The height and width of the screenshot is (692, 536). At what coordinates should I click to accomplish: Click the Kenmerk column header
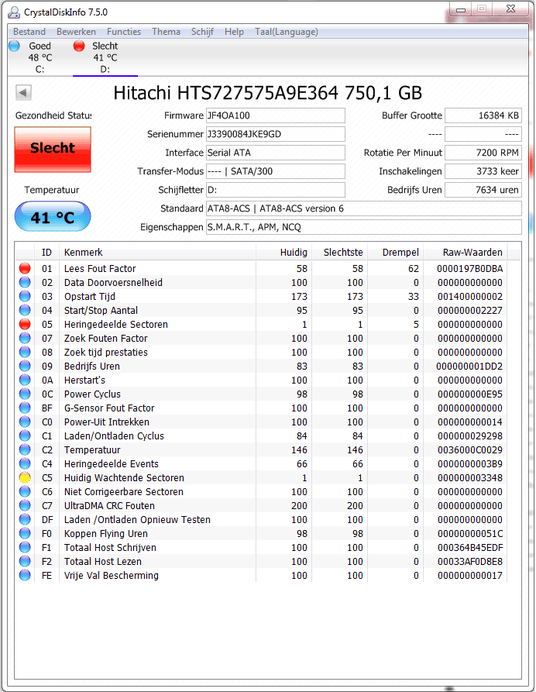[x=157, y=252]
